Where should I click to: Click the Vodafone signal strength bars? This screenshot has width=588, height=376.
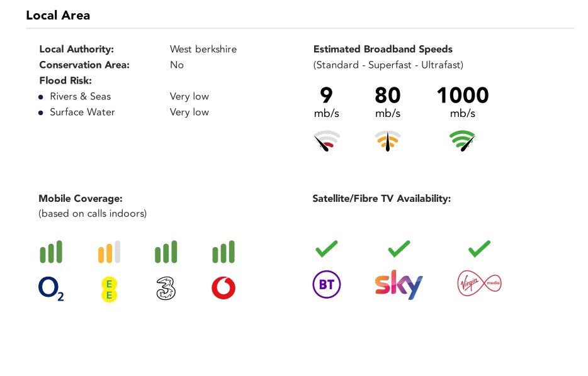pos(223,252)
